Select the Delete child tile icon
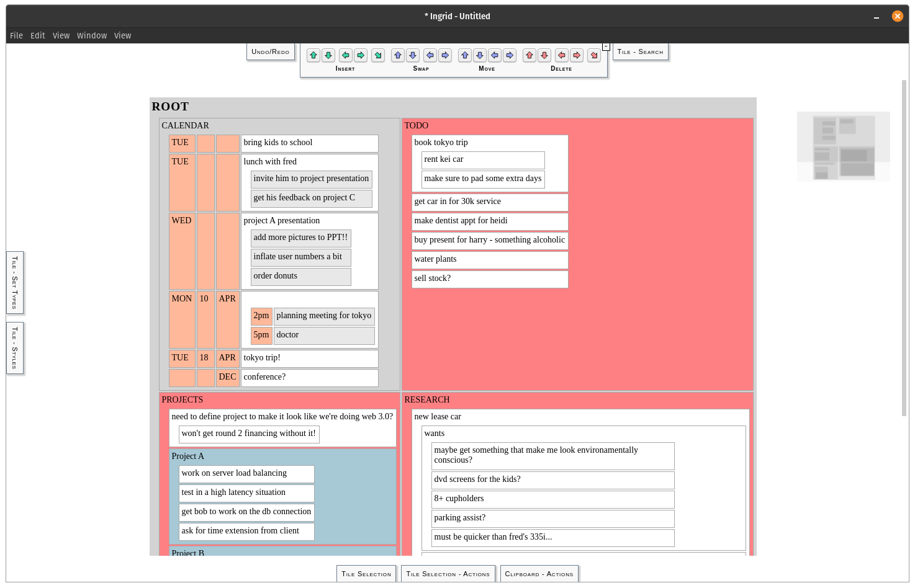This screenshot has width=915, height=588. coord(593,55)
